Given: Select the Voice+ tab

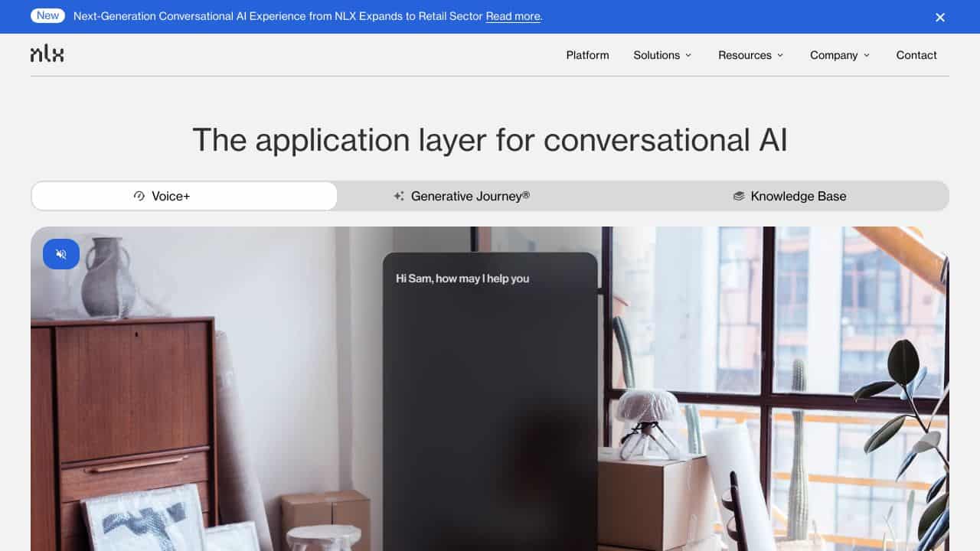Looking at the screenshot, I should (x=185, y=196).
